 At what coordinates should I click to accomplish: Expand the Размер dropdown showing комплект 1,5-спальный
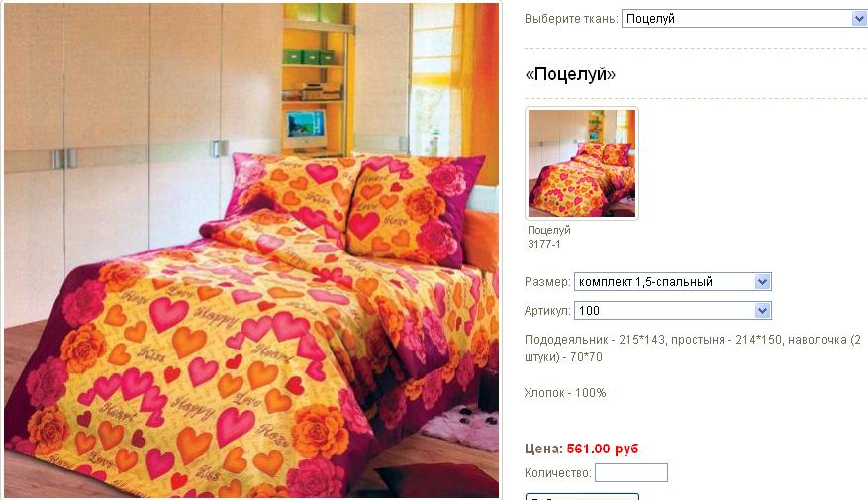[x=673, y=282]
